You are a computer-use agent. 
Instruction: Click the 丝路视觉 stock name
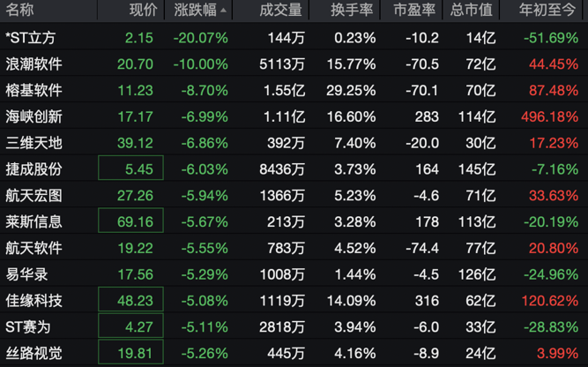[x=33, y=354]
